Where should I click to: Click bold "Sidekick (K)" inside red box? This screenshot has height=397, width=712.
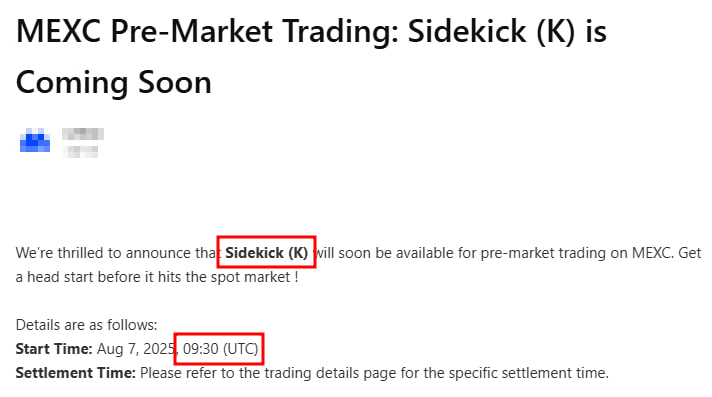coord(267,253)
